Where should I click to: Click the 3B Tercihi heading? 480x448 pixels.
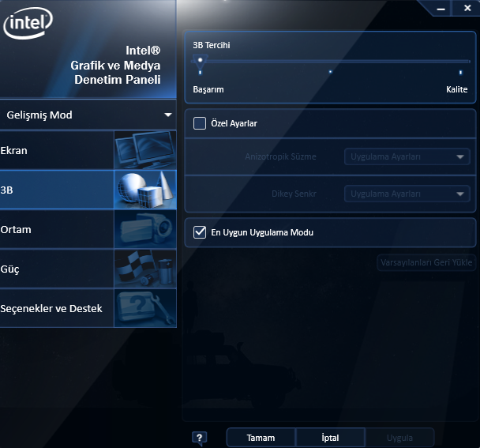pyautogui.click(x=212, y=45)
